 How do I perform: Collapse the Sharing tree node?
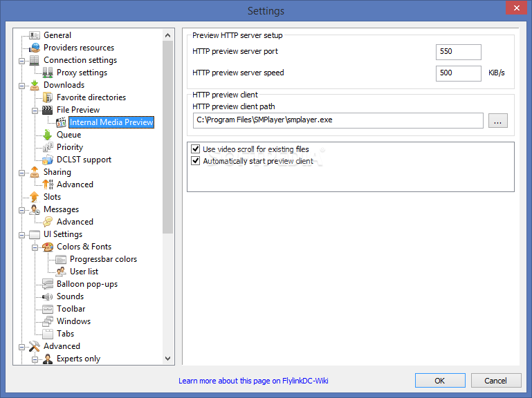(21, 173)
